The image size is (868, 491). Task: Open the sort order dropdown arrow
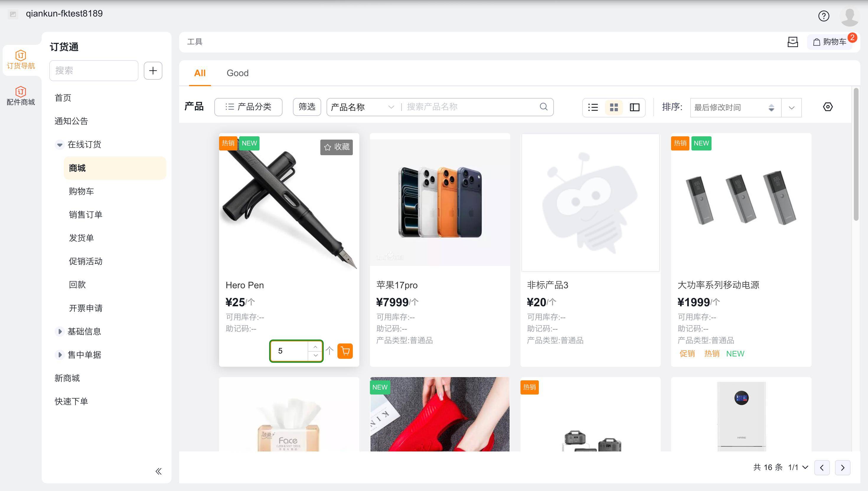tap(792, 108)
